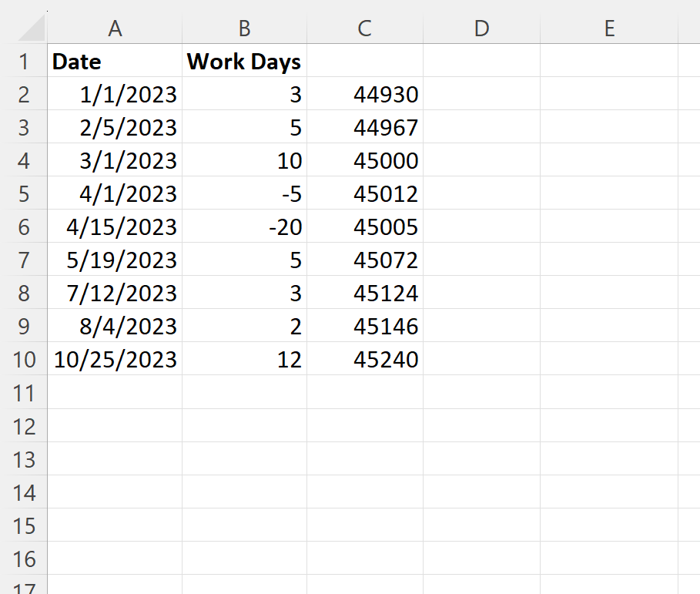Screen dimensions: 700x594
Task: Select cell containing 10/25/2023
Action: coord(115,360)
